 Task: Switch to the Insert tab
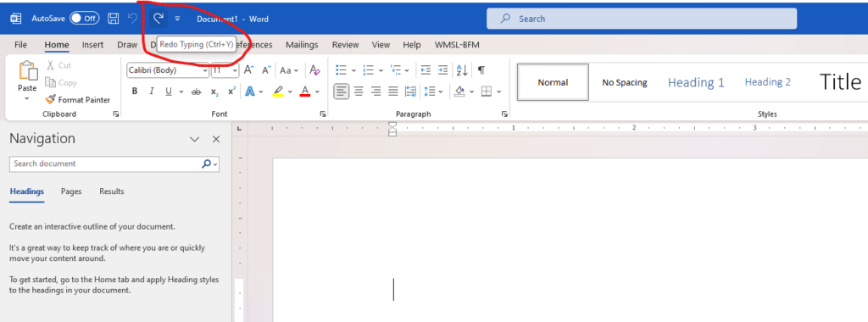pos(93,45)
